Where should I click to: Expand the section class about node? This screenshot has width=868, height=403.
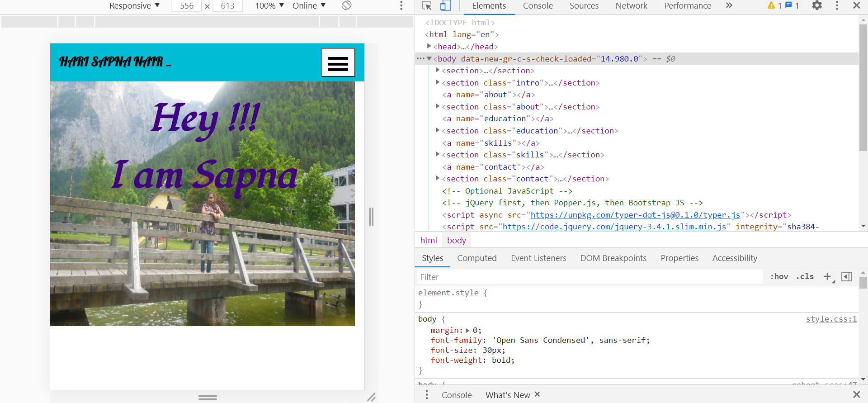pyautogui.click(x=438, y=106)
